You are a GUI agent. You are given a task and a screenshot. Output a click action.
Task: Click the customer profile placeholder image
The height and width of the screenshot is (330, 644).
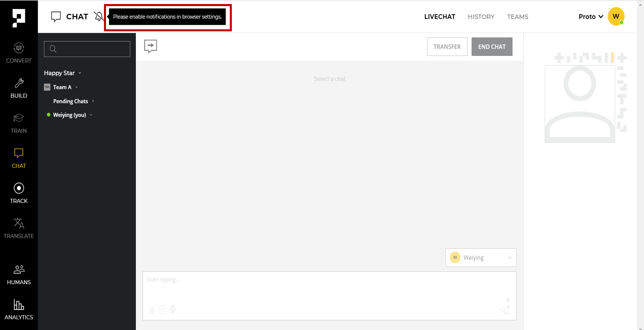coord(580,104)
